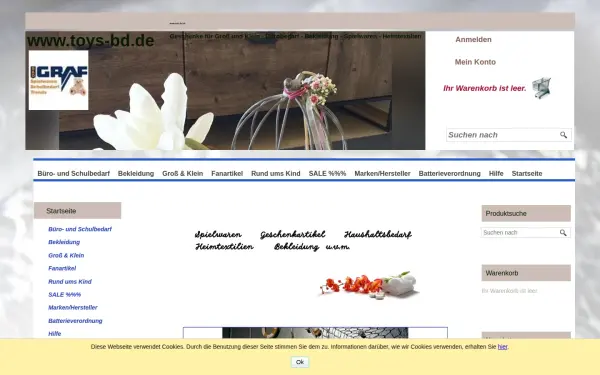
Task: Open sidebar Hilfe link
Action: coord(54,334)
